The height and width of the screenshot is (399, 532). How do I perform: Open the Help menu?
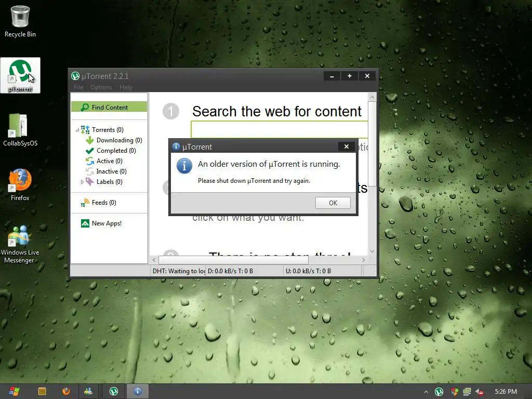126,87
